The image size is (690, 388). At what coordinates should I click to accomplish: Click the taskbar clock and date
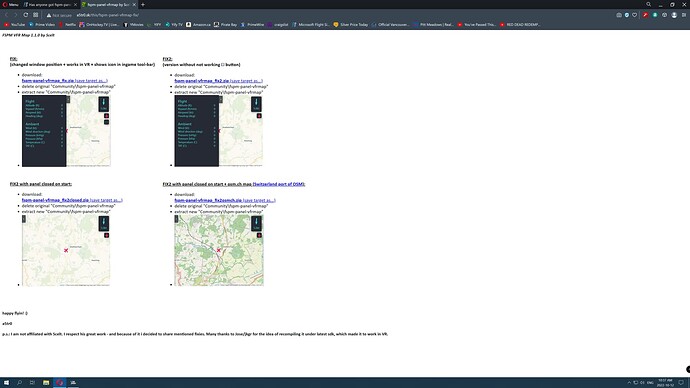click(x=665, y=383)
